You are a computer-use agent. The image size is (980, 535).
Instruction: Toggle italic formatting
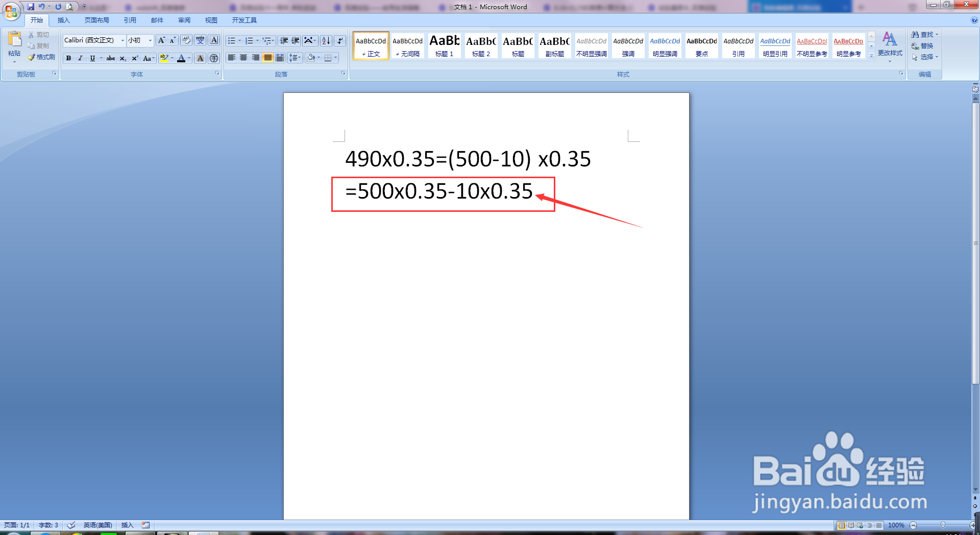[x=80, y=58]
